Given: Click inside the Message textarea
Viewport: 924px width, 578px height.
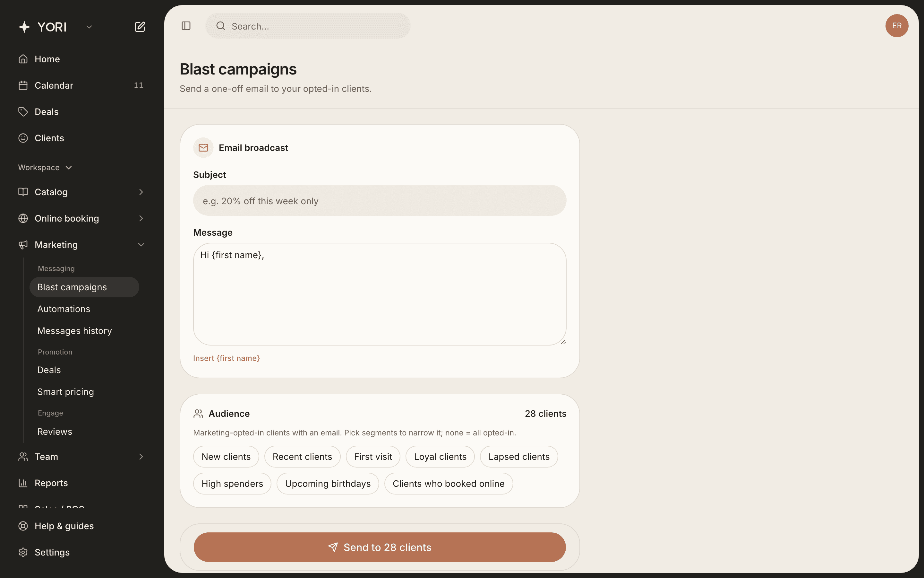Looking at the screenshot, I should click(380, 294).
